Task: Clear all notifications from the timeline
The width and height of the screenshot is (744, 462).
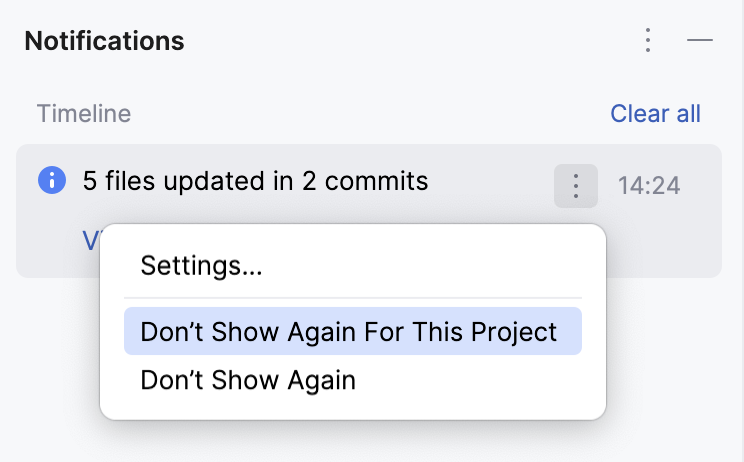Action: [x=655, y=114]
